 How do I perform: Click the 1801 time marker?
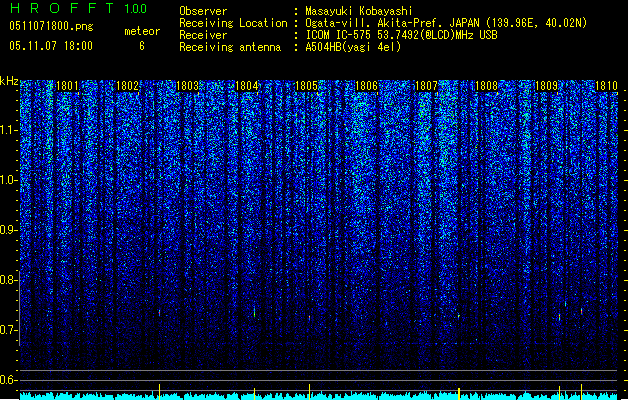[x=67, y=86]
